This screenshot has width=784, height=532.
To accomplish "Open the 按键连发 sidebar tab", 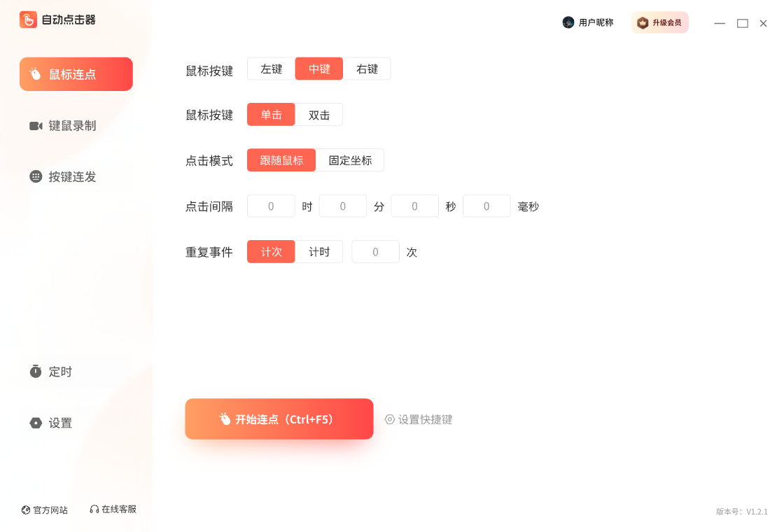I will click(76, 177).
